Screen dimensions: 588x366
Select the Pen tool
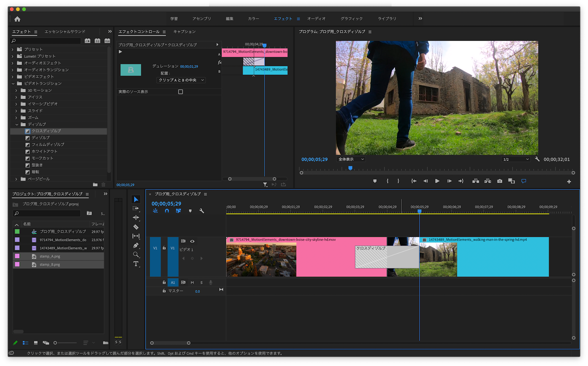pyautogui.click(x=136, y=246)
